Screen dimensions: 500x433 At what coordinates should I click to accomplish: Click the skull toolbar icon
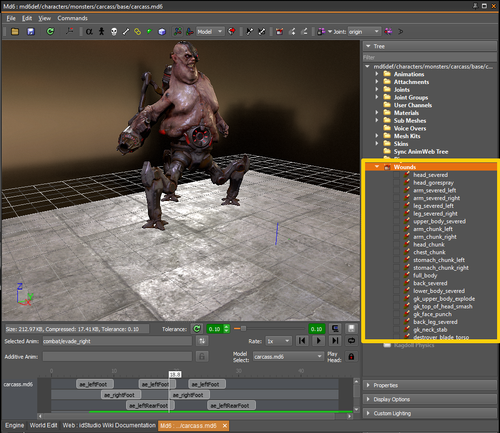(x=114, y=32)
